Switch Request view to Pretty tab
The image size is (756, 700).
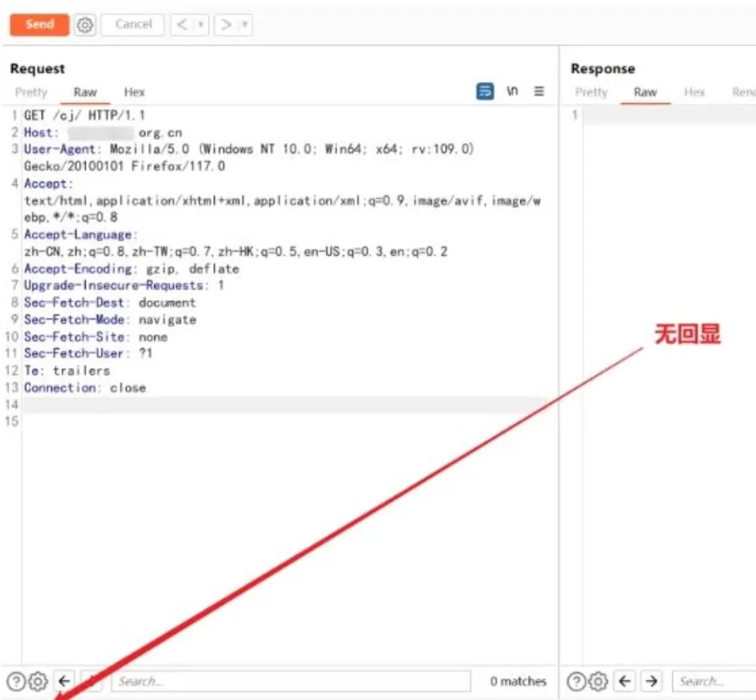(x=31, y=92)
